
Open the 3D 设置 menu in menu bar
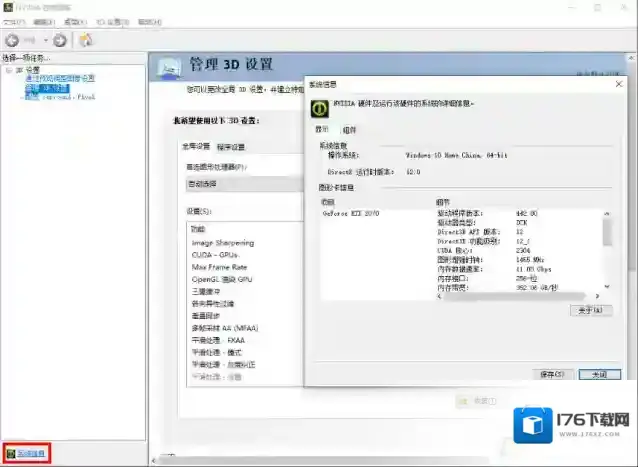tap(112, 22)
